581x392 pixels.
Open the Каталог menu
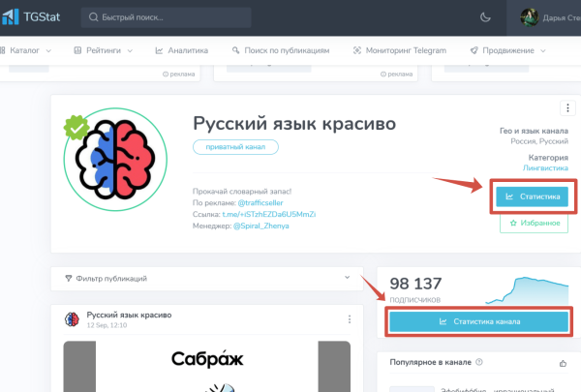tap(25, 50)
